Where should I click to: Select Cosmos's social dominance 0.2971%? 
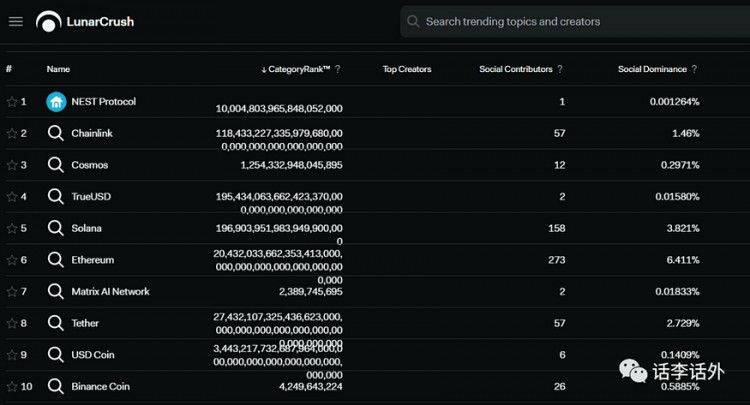pos(680,165)
